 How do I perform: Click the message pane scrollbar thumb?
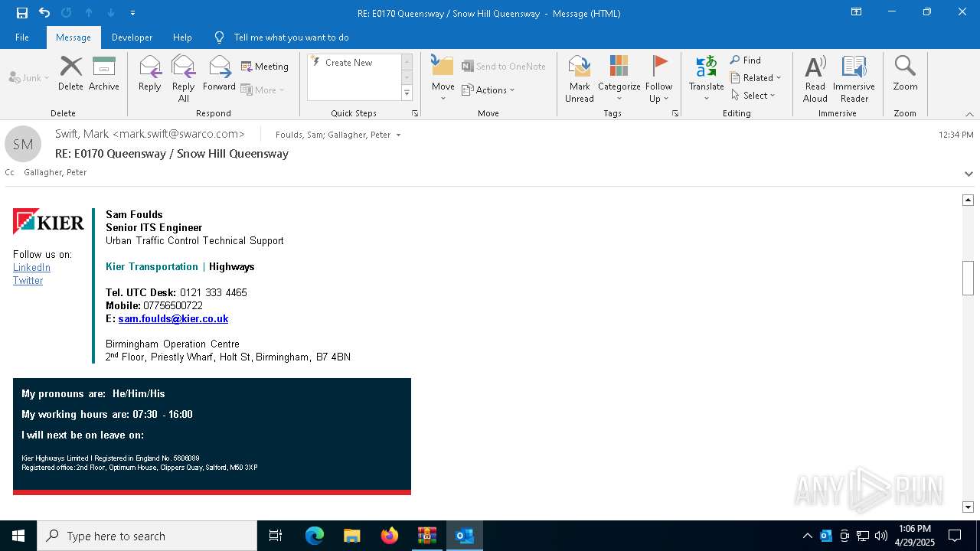tap(968, 278)
